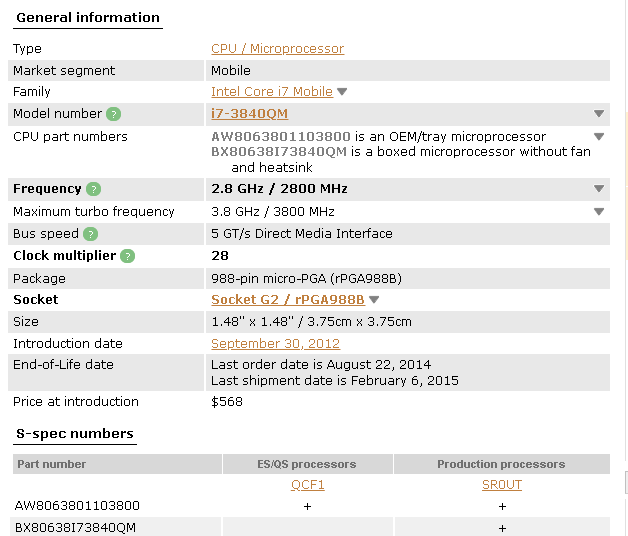Screen dimensions: 628x536
Task: Select the AW8063801103800 cell in S-spec table
Action: click(77, 506)
